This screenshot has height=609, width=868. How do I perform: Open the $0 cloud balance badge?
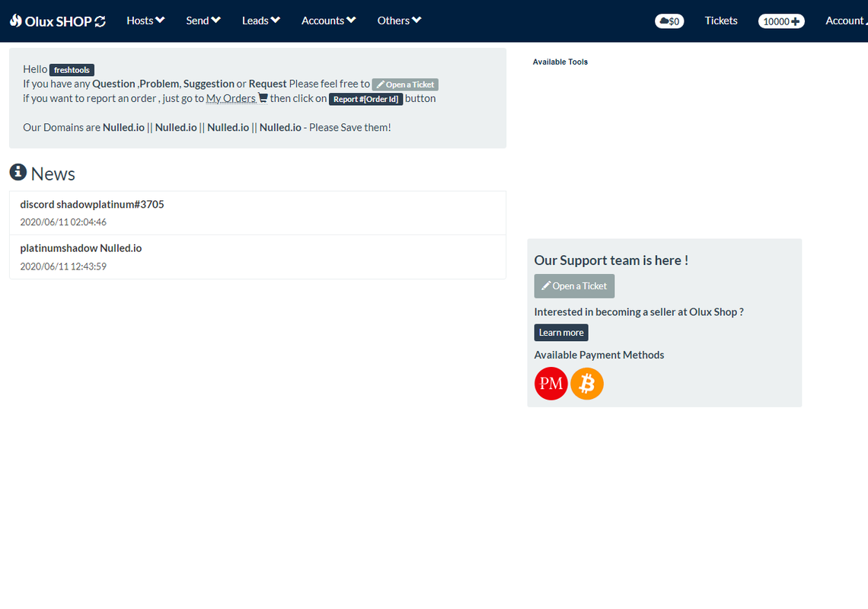click(x=669, y=21)
